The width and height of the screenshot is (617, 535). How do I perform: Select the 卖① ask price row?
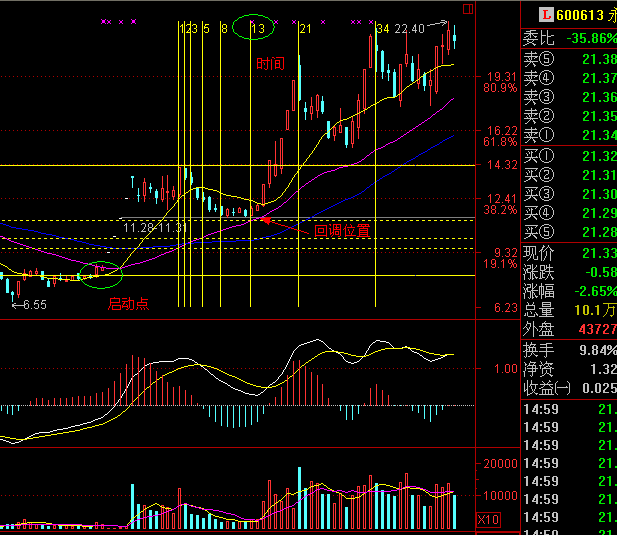(568, 135)
